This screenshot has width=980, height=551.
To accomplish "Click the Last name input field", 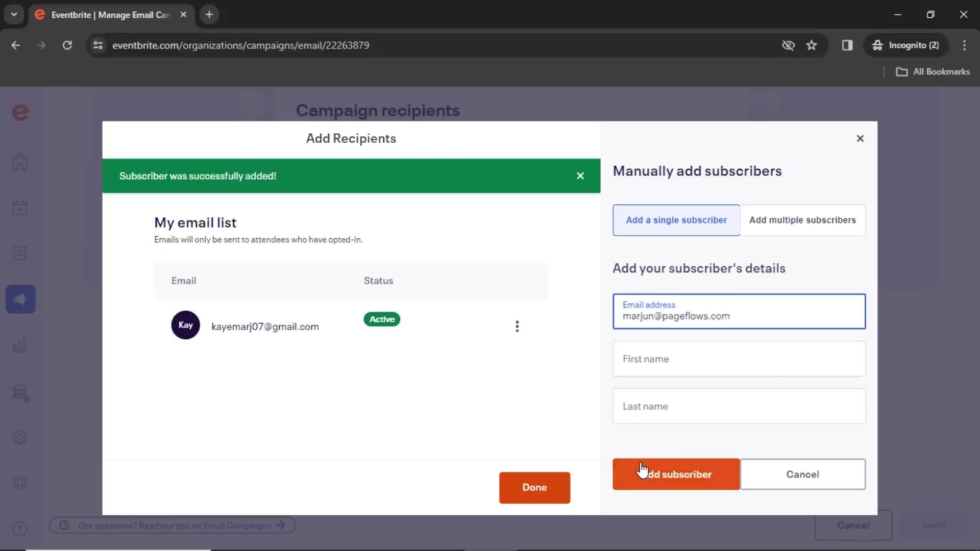I will (739, 406).
